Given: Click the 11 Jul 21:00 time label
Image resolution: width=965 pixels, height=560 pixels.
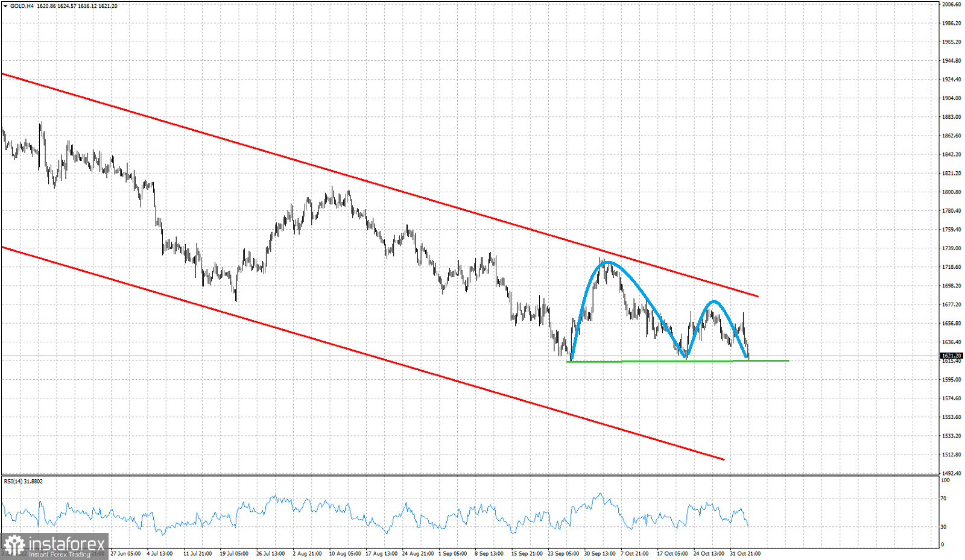Looking at the screenshot, I should [x=197, y=553].
